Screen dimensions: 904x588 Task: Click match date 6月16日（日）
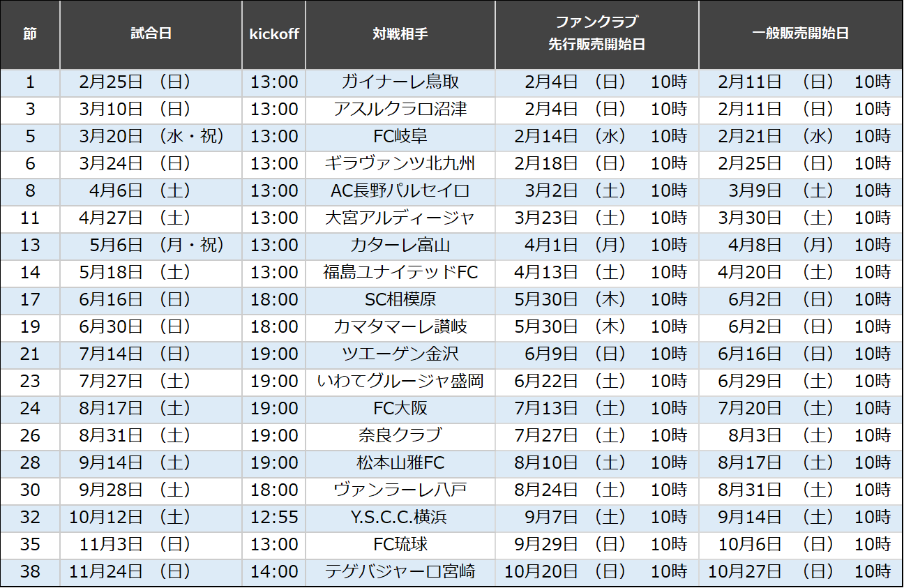(135, 300)
